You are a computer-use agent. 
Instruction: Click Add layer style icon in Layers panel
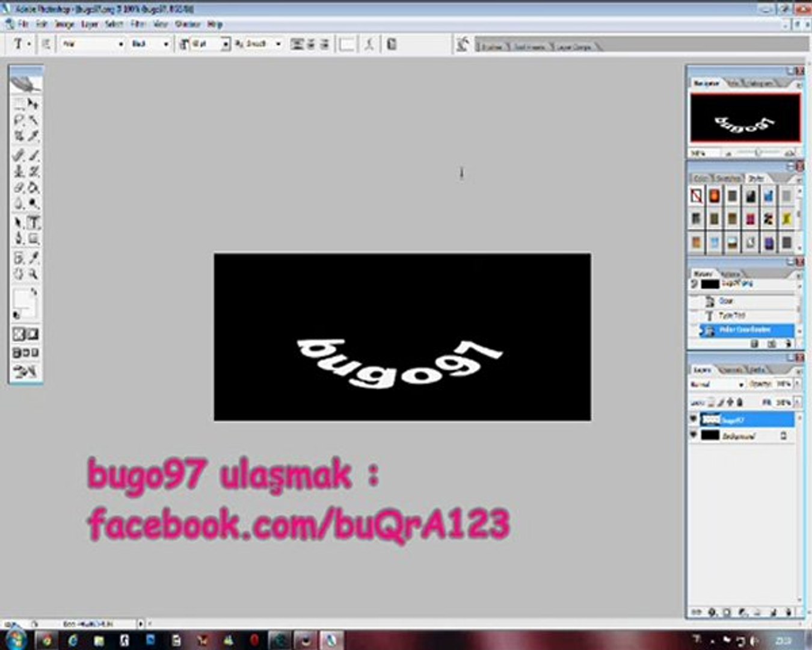coord(712,612)
